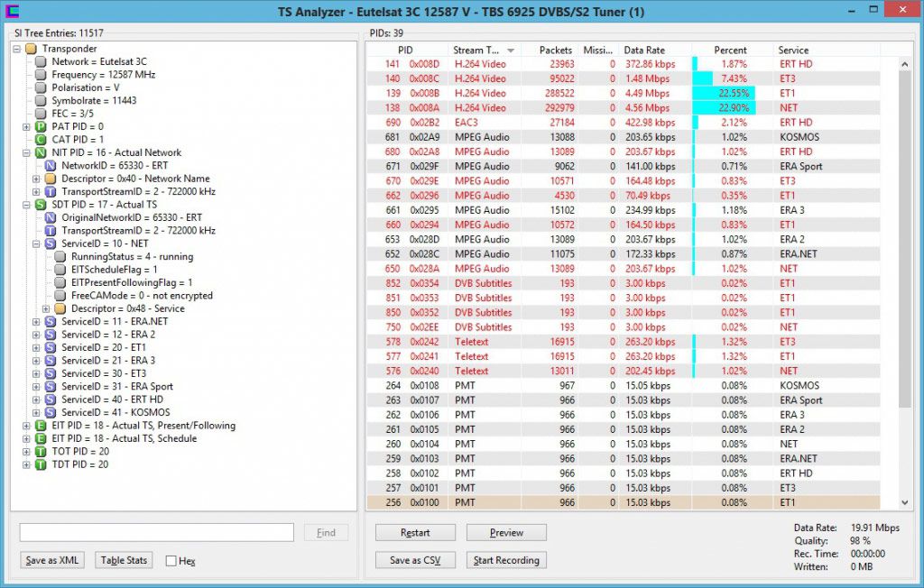Click the green T icon for TOT PID
This screenshot has height=588, width=924.
pos(40,452)
